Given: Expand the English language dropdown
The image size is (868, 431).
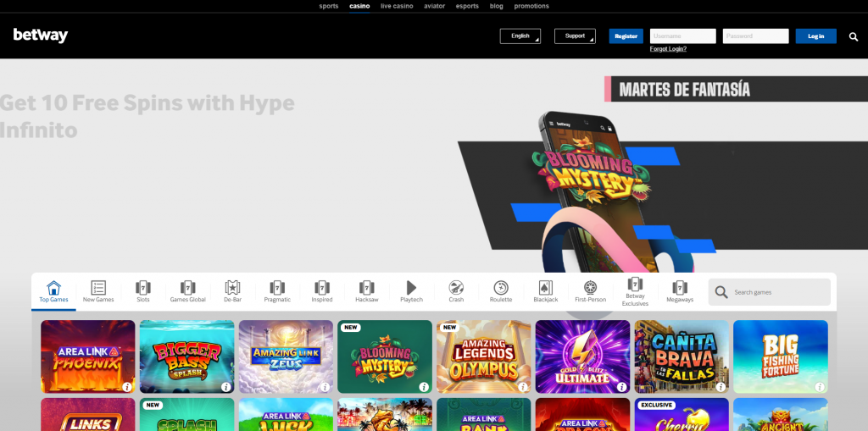Looking at the screenshot, I should (x=520, y=36).
